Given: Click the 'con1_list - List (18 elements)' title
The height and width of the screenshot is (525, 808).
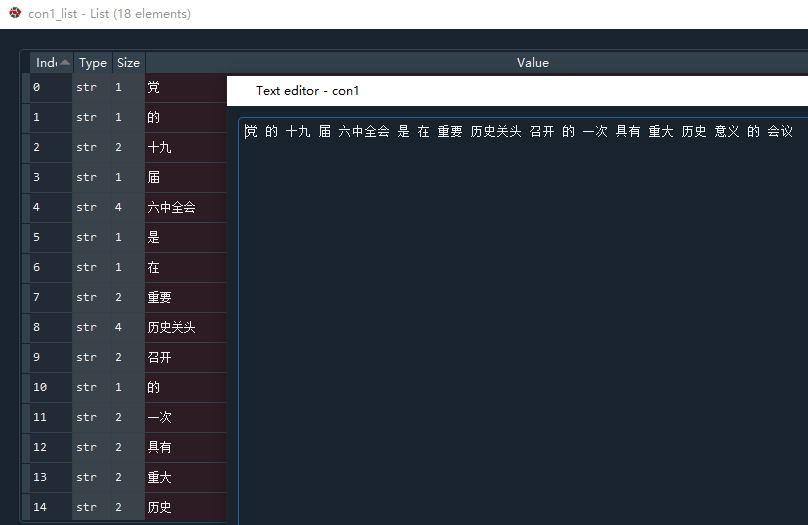Looking at the screenshot, I should click(109, 14).
